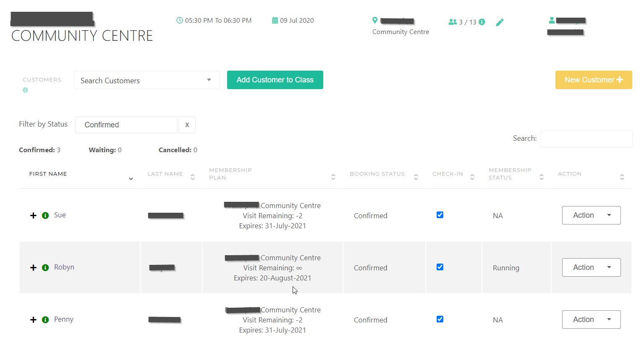Click the green info icon next to Penny
644x346 pixels.
tap(45, 320)
